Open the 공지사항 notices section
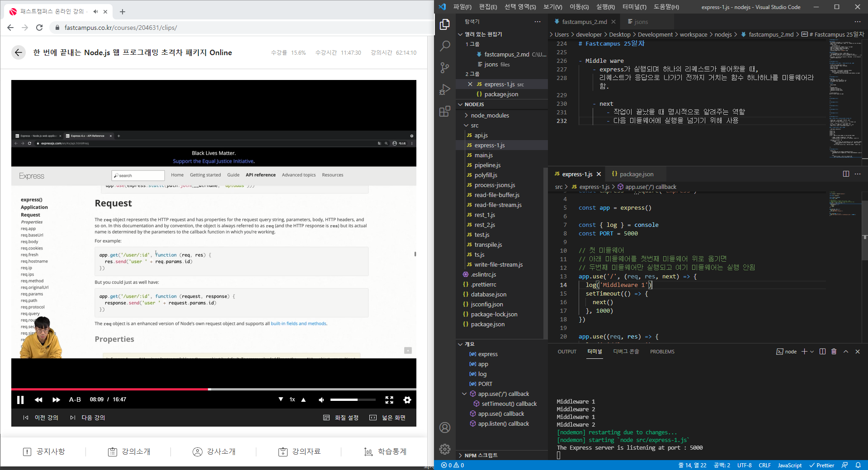This screenshot has height=470, width=868. tap(44, 451)
